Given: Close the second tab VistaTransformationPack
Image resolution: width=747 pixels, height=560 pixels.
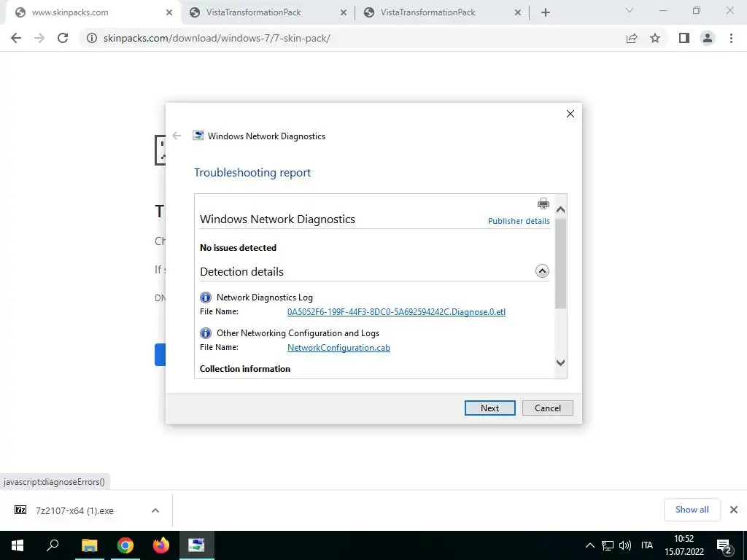Looking at the screenshot, I should pyautogui.click(x=344, y=13).
